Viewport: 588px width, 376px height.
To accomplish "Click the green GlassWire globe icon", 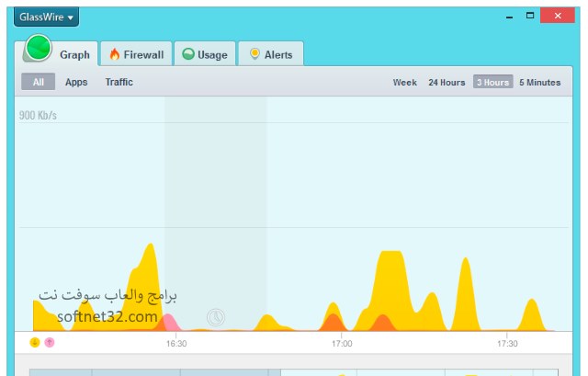I will click(39, 48).
